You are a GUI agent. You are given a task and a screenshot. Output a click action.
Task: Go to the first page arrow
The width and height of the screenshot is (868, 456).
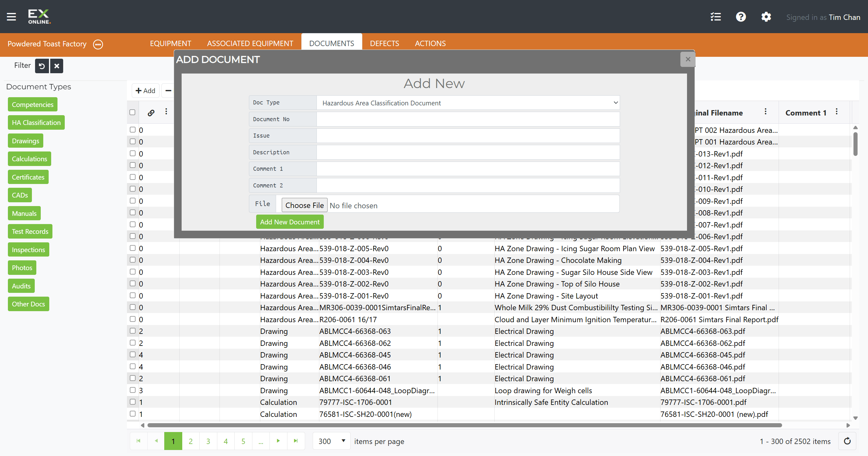click(138, 441)
